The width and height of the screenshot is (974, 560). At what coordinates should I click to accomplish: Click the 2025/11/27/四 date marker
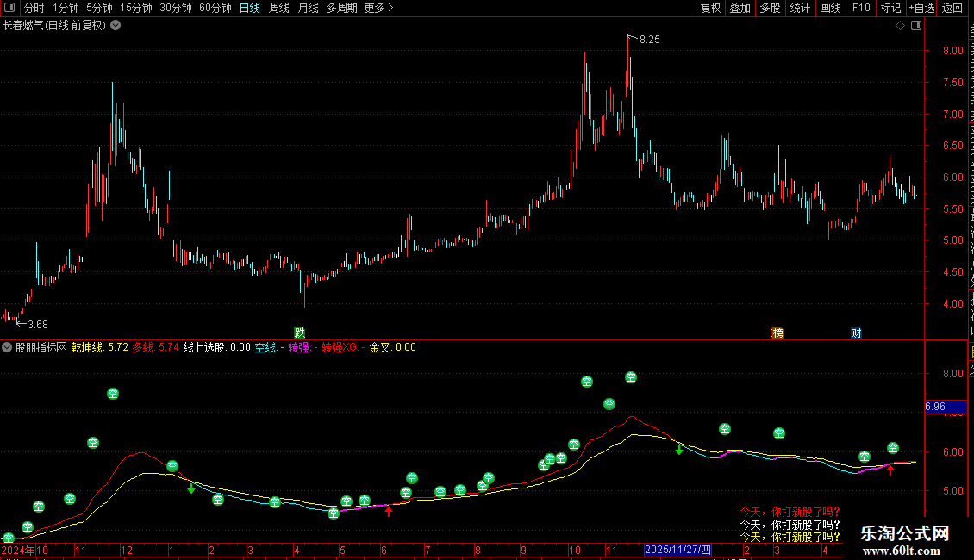point(677,550)
